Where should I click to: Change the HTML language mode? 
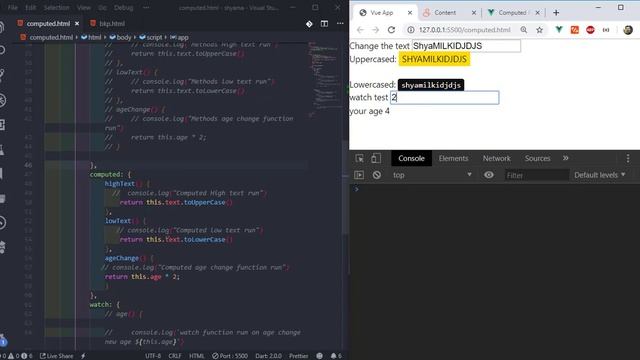pos(197,356)
